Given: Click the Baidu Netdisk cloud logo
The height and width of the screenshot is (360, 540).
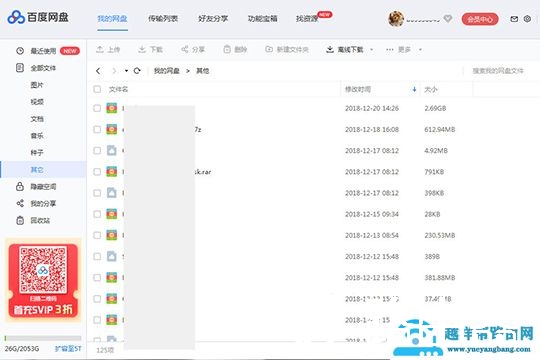Looking at the screenshot, I should pos(16,17).
